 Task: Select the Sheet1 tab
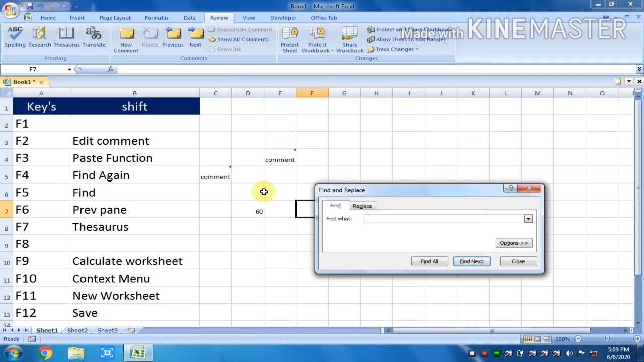[47, 330]
